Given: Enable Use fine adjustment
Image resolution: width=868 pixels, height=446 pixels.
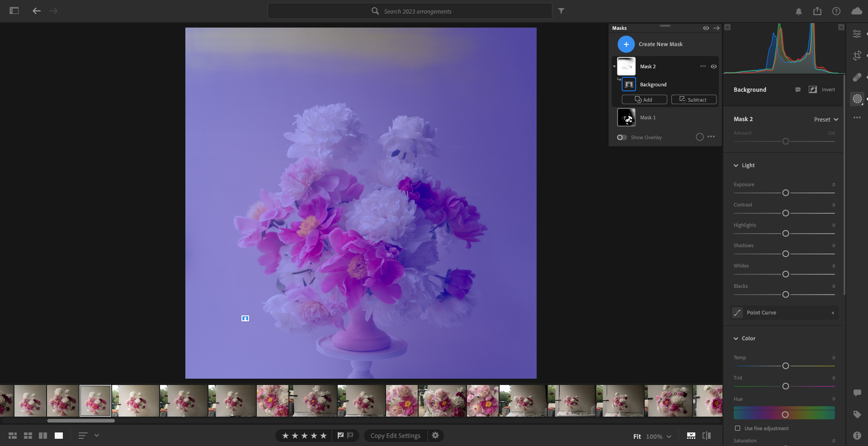Looking at the screenshot, I should coord(737,428).
